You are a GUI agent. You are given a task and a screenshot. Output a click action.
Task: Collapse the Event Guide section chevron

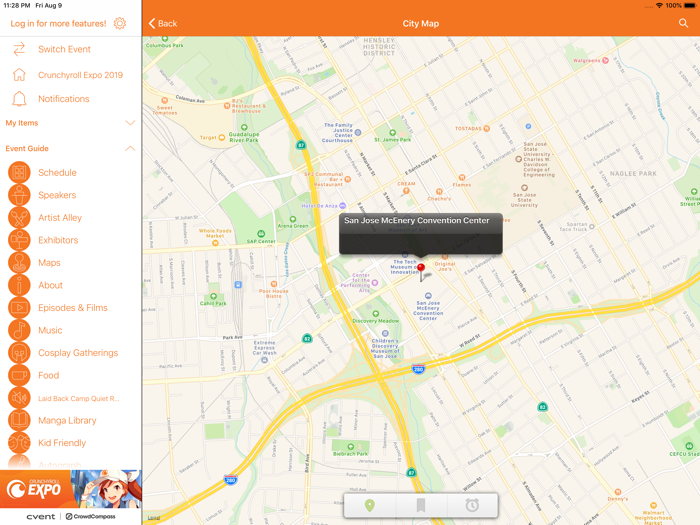coord(130,148)
